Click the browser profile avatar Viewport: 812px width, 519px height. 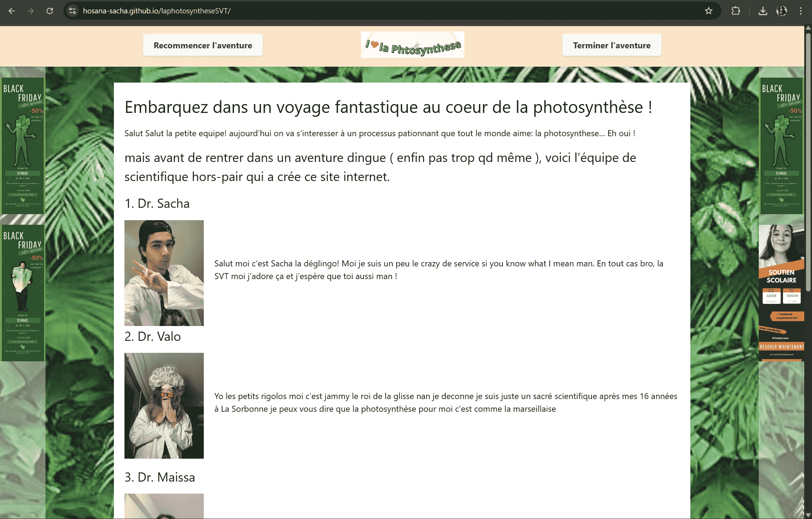pyautogui.click(x=781, y=11)
